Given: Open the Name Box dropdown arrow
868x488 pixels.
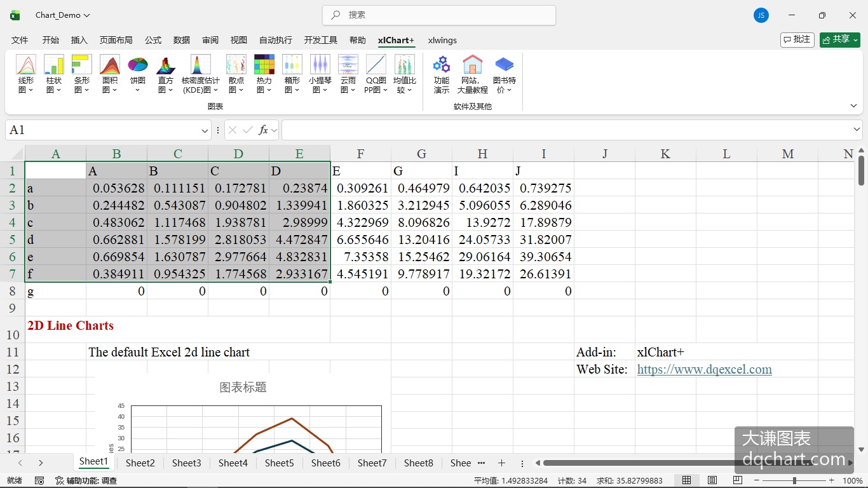Looking at the screenshot, I should click(x=205, y=130).
